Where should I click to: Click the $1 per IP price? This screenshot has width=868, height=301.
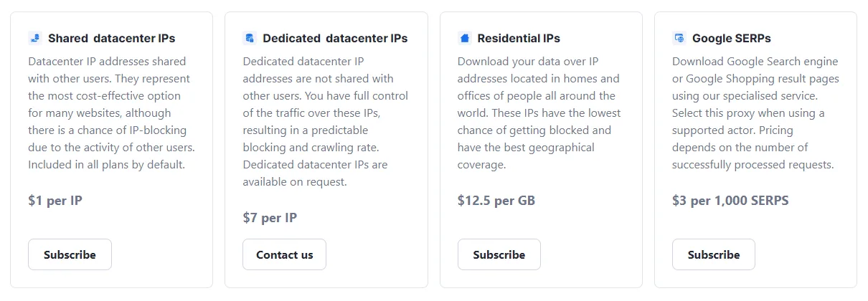(55, 201)
